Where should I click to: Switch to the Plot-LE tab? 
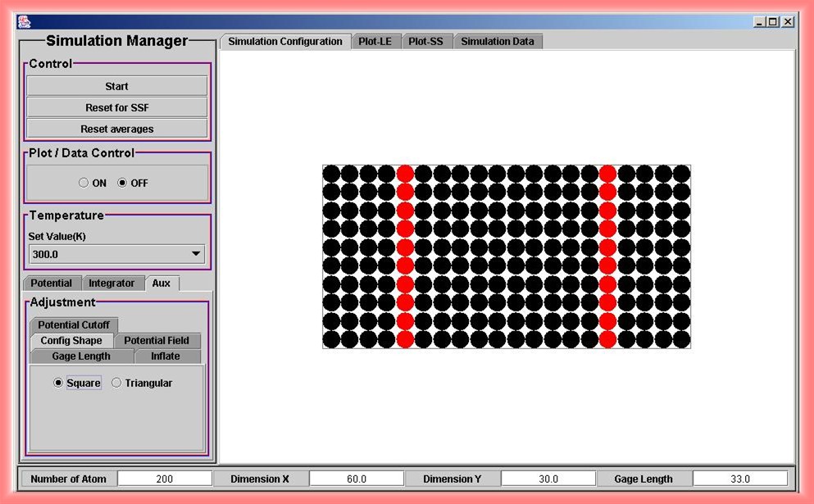tap(375, 42)
